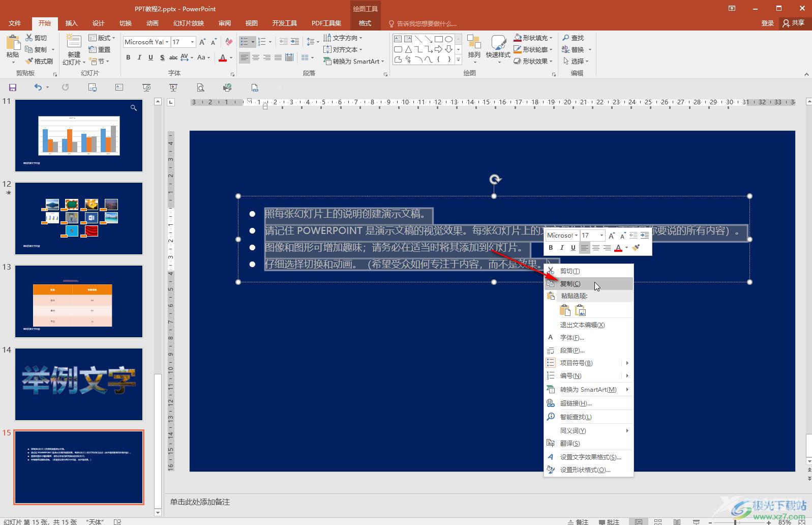This screenshot has height=525, width=812.
Task: Open Bullets (项目符号) submenu in context menu
Action: 589,363
